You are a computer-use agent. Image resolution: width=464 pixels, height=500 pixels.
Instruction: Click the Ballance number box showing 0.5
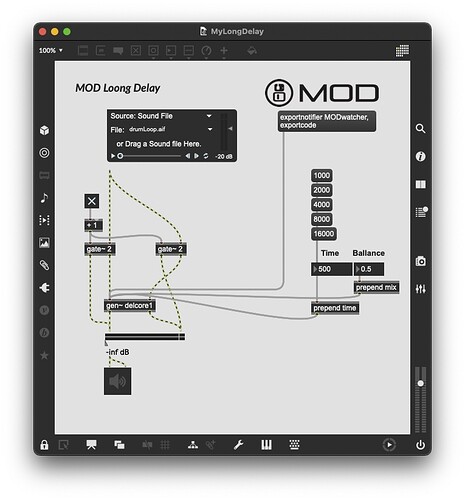(369, 269)
